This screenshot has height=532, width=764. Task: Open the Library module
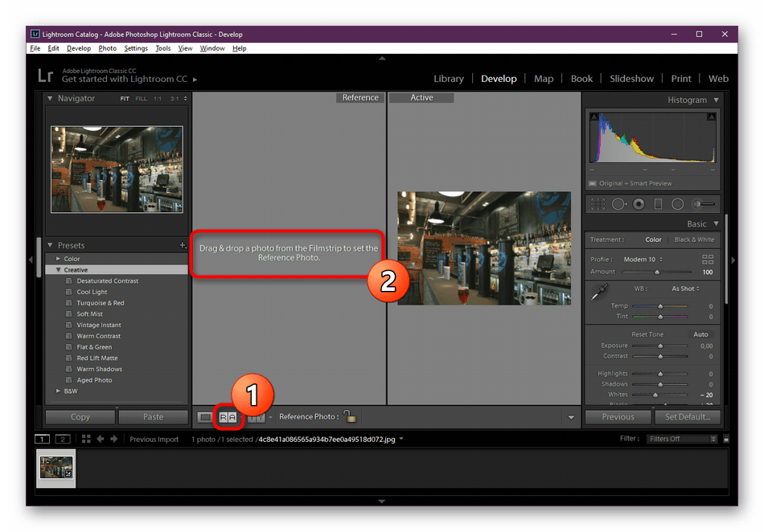click(448, 79)
